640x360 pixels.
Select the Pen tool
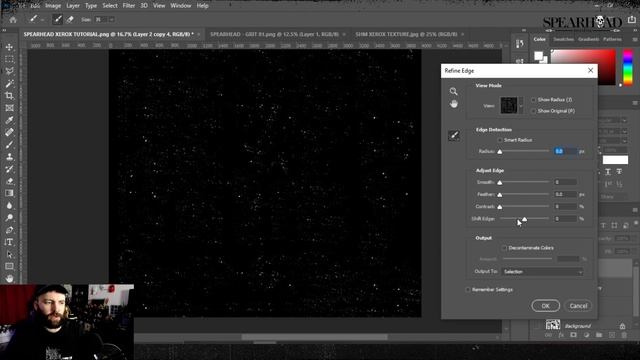pos(9,230)
